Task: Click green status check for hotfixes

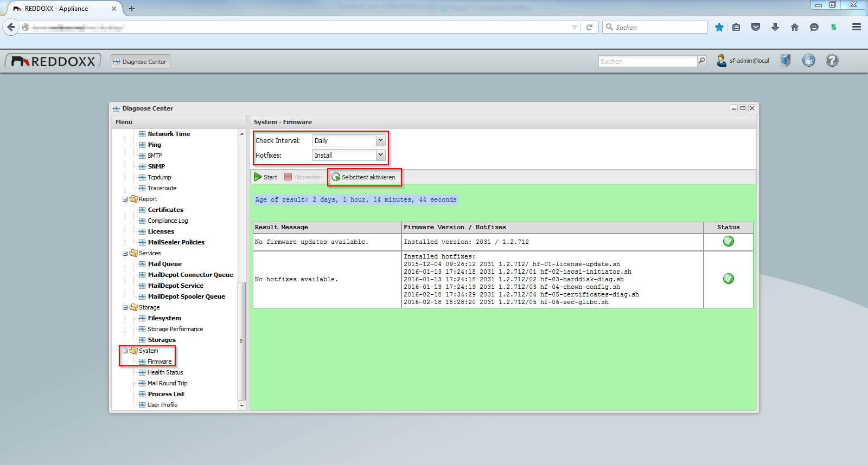Action: tap(729, 279)
